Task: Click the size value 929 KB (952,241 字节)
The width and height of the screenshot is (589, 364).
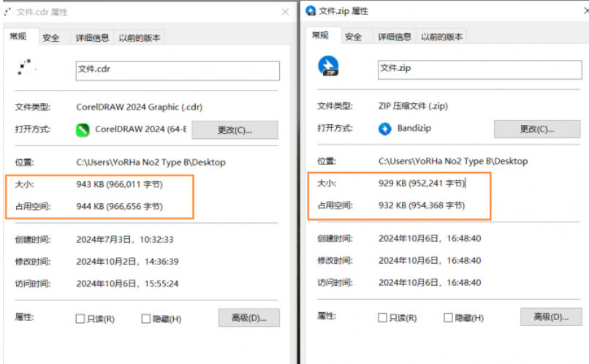Action: (x=422, y=183)
